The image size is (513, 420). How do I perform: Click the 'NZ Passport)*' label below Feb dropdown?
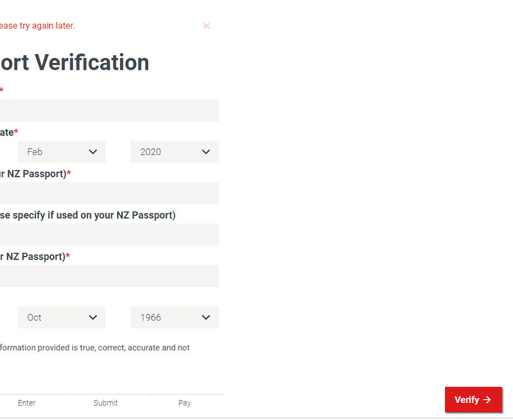click(36, 174)
